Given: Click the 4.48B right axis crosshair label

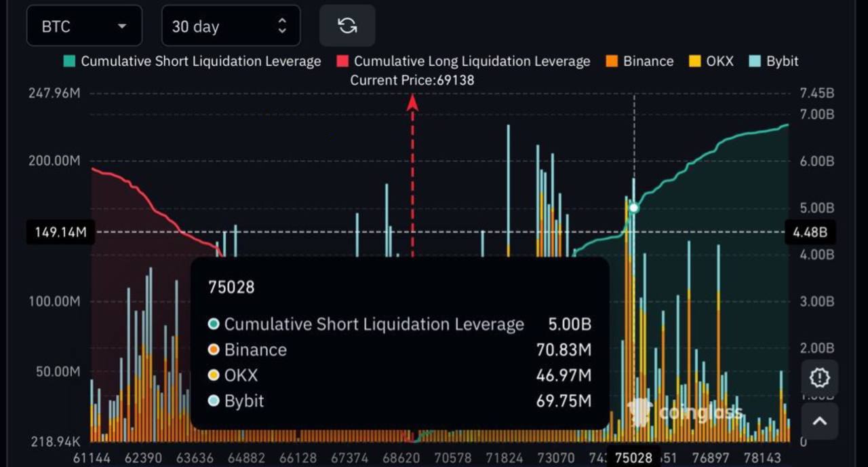Looking at the screenshot, I should coord(809,232).
